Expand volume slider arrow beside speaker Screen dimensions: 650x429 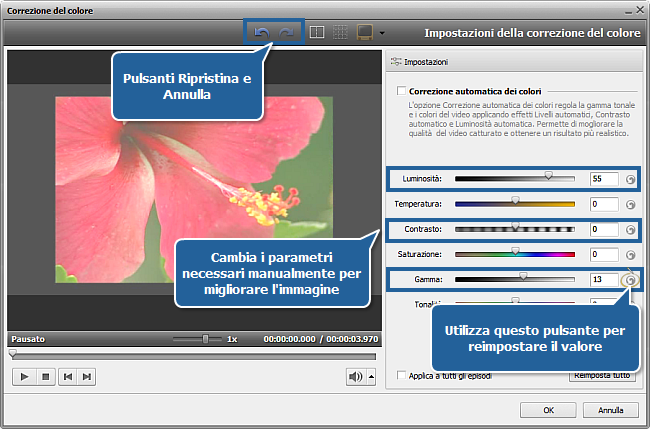(371, 376)
